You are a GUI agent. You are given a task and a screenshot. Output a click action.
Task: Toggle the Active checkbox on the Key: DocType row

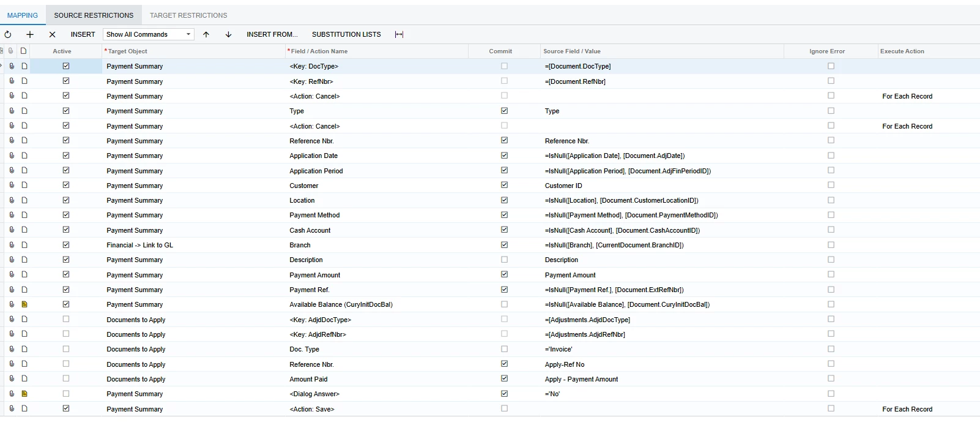pyautogui.click(x=66, y=66)
